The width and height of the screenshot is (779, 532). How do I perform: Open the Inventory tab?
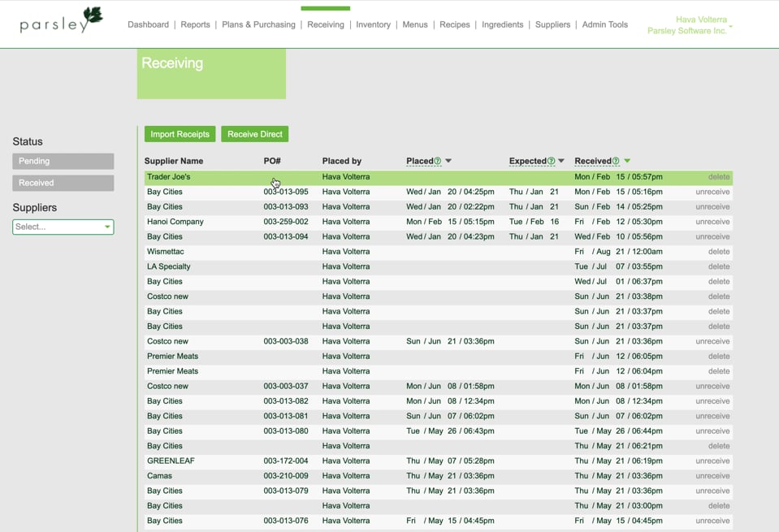click(373, 24)
